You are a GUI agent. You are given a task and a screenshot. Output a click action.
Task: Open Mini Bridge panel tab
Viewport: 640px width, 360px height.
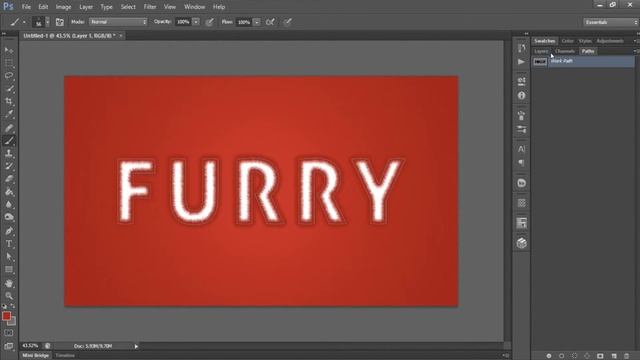(x=36, y=356)
